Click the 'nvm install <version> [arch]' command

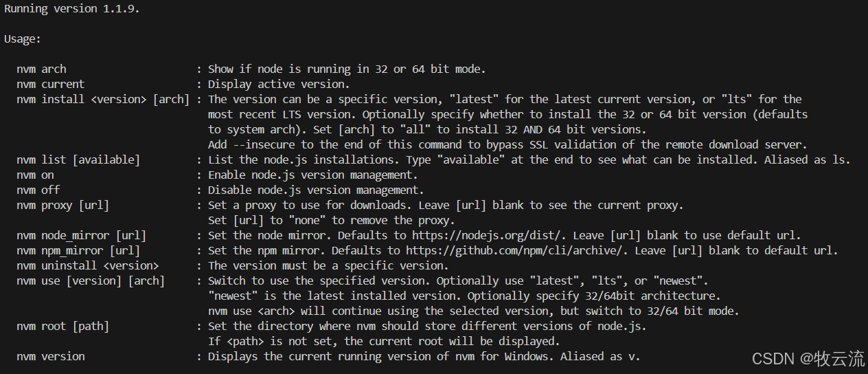coord(103,99)
